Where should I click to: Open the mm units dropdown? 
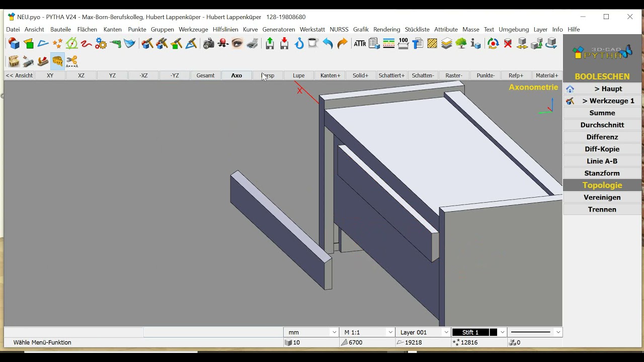(334, 332)
